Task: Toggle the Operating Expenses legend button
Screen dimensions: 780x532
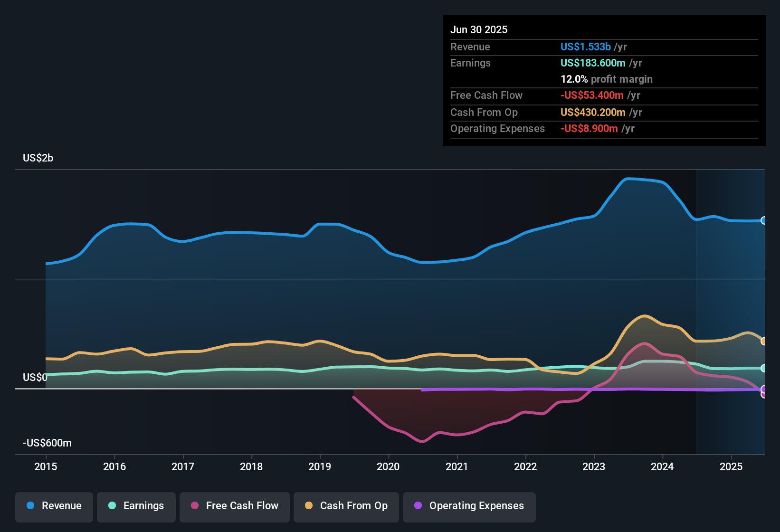Action: [x=469, y=507]
